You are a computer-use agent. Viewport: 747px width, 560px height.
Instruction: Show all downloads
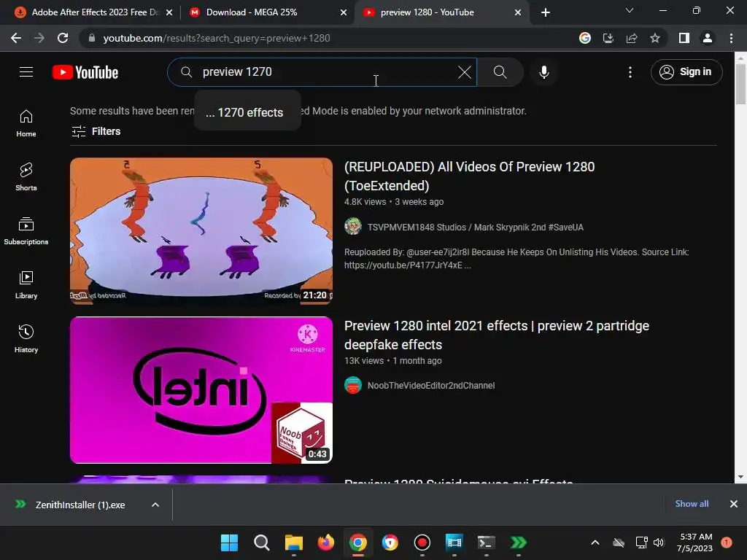pyautogui.click(x=692, y=504)
